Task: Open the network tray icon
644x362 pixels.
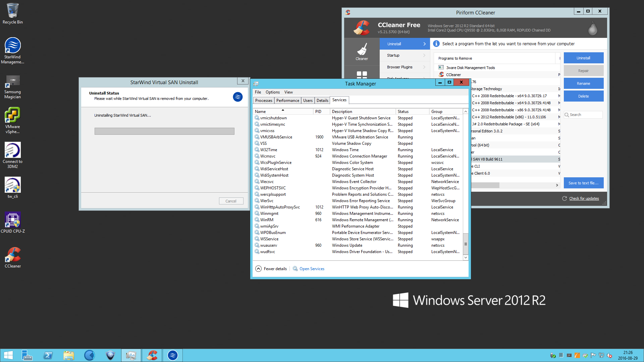Action: 601,355
